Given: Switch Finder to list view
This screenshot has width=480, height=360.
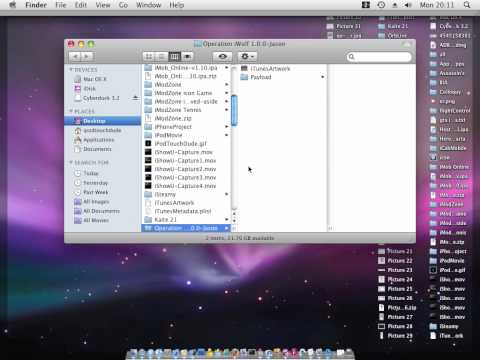Looking at the screenshot, I should click(161, 57).
